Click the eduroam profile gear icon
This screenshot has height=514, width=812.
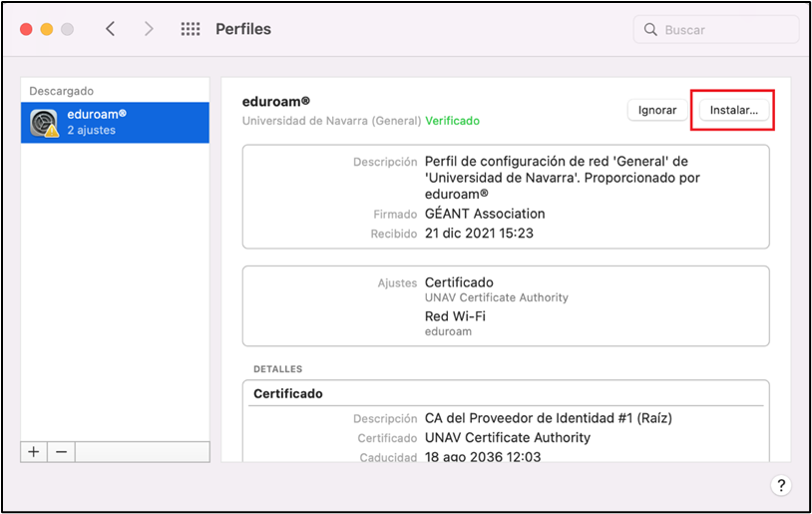pyautogui.click(x=45, y=123)
